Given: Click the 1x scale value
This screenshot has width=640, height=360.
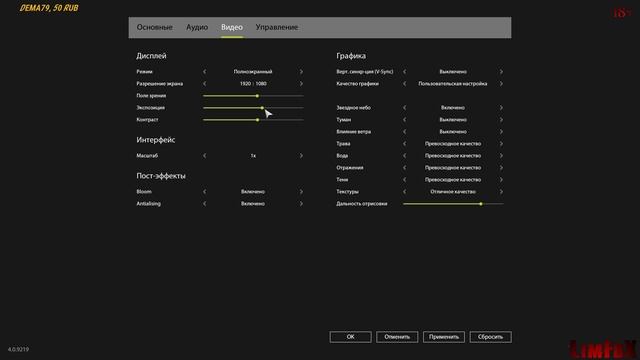Looking at the screenshot, I should (253, 156).
